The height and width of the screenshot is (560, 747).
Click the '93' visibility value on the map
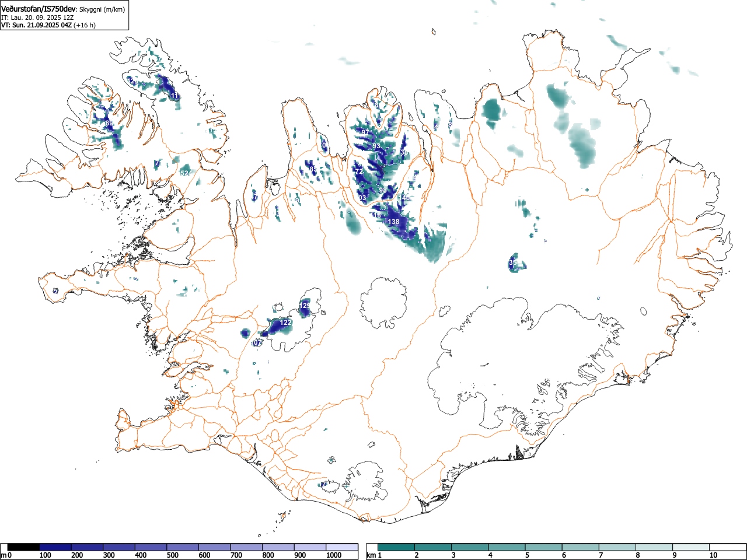[376, 146]
